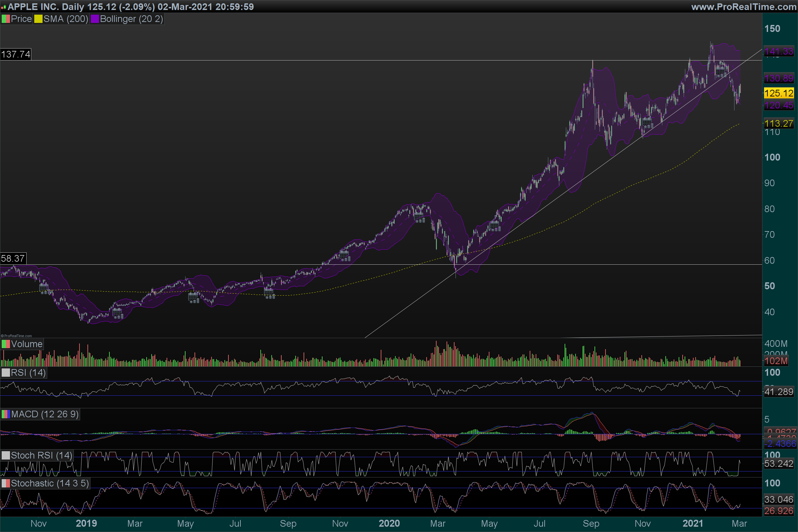This screenshot has height=532, width=798.
Task: Select the RSI (14) panel label
Action: (28, 372)
